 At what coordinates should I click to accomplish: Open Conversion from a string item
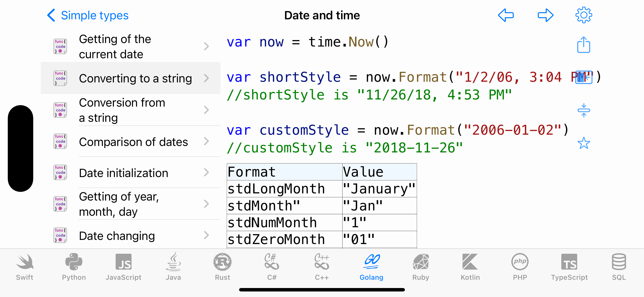point(131,110)
